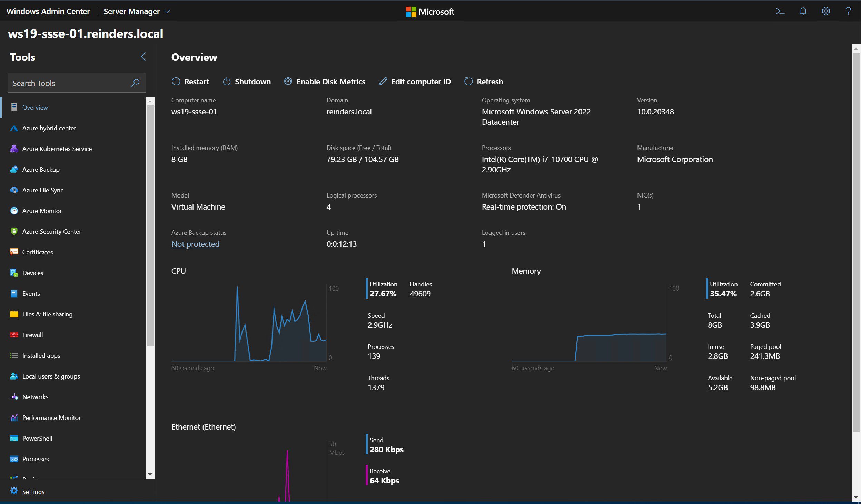This screenshot has height=504, width=861.
Task: Open the Not protected backup link
Action: pyautogui.click(x=195, y=244)
